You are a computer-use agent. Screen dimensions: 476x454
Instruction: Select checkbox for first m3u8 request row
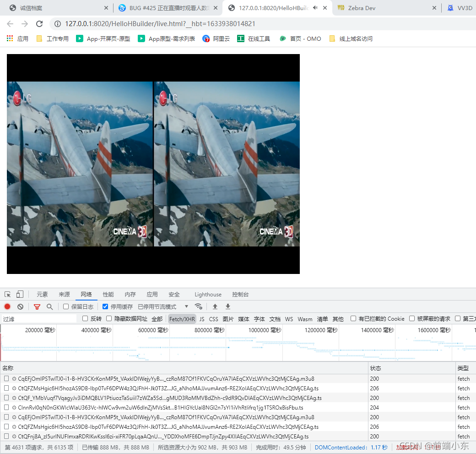[x=6, y=378]
